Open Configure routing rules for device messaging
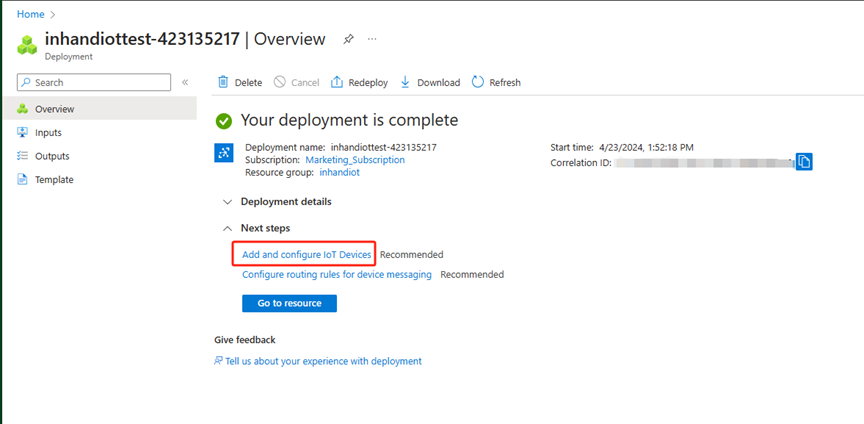The width and height of the screenshot is (864, 424). pos(337,274)
